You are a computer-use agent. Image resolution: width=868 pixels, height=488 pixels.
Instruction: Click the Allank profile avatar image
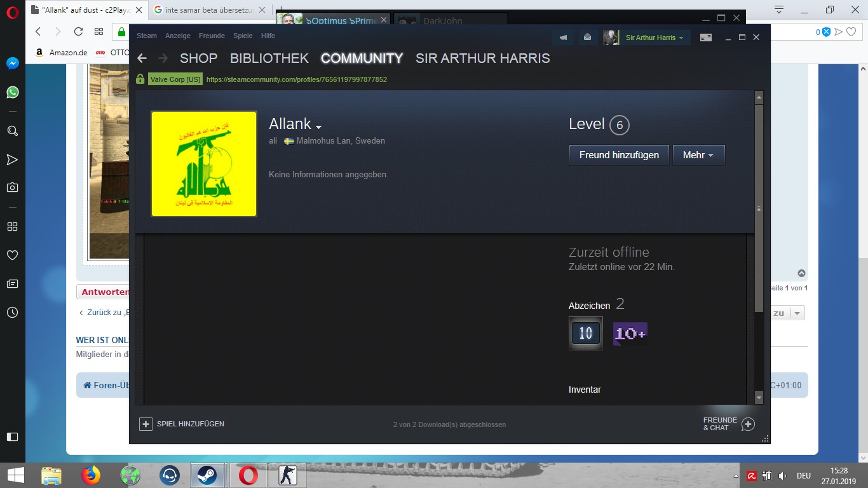(x=204, y=164)
